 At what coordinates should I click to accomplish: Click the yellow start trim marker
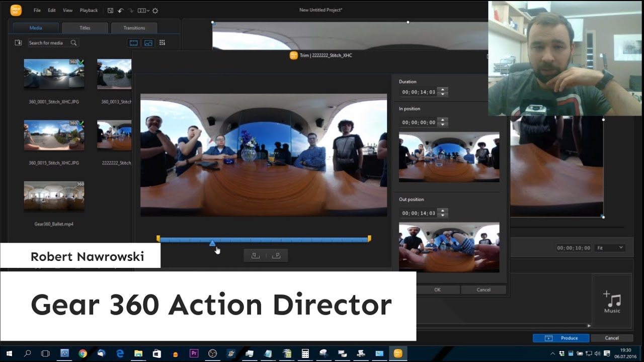tap(158, 239)
